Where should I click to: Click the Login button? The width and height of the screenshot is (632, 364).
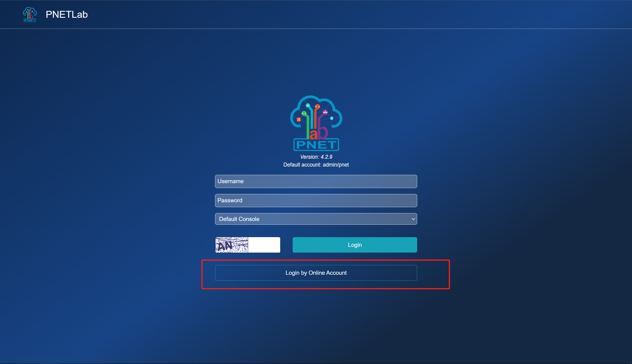click(355, 245)
